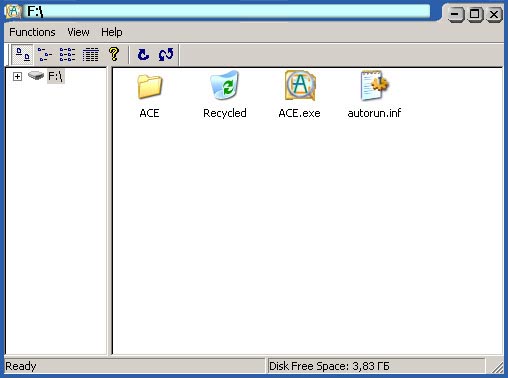Image resolution: width=508 pixels, height=378 pixels.
Task: Switch to small icons view
Action: [x=45, y=54]
